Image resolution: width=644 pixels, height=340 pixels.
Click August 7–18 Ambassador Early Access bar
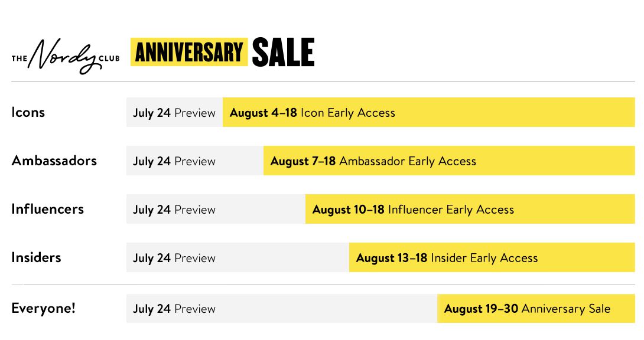pyautogui.click(x=449, y=161)
